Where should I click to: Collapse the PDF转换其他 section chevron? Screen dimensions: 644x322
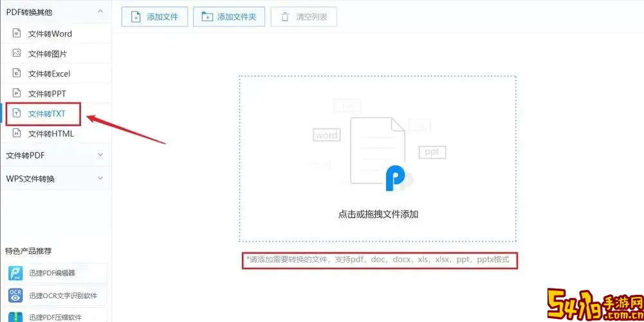(100, 11)
